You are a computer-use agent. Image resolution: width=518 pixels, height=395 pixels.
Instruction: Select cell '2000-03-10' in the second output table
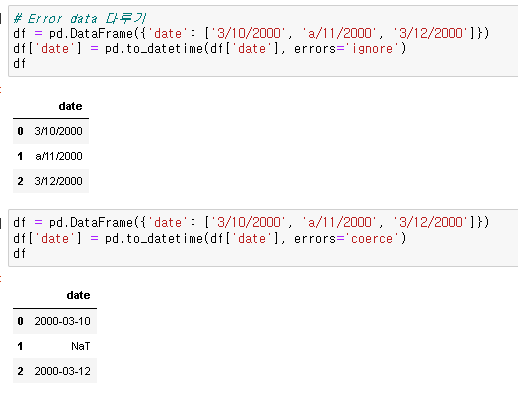[x=62, y=321]
